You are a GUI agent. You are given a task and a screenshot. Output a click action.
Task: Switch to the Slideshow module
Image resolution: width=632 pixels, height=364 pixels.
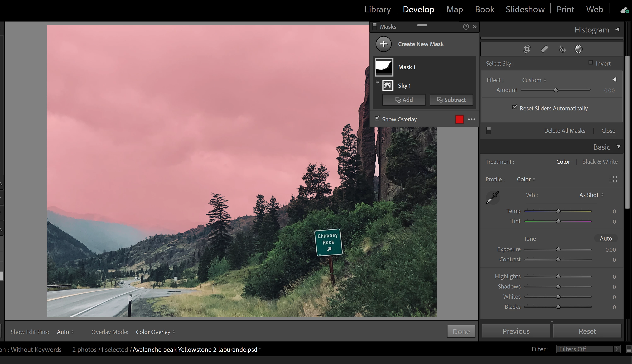pyautogui.click(x=525, y=10)
